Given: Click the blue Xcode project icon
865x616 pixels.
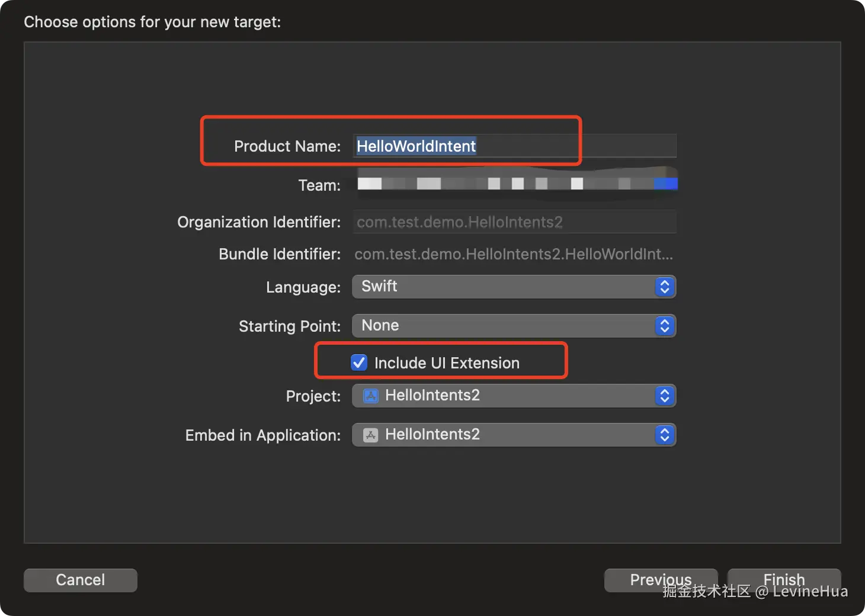Looking at the screenshot, I should pos(371,396).
